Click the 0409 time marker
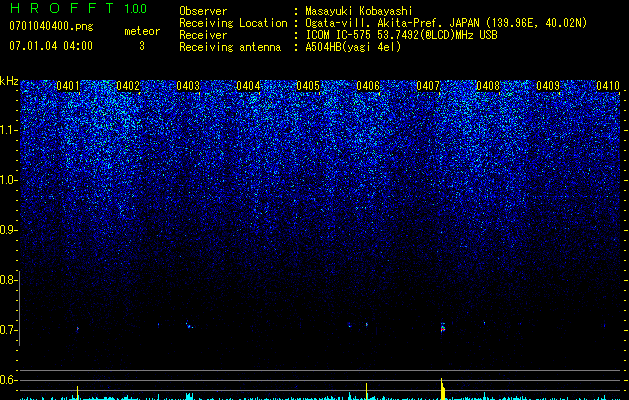Screen dimensions: 629x400 (548, 86)
